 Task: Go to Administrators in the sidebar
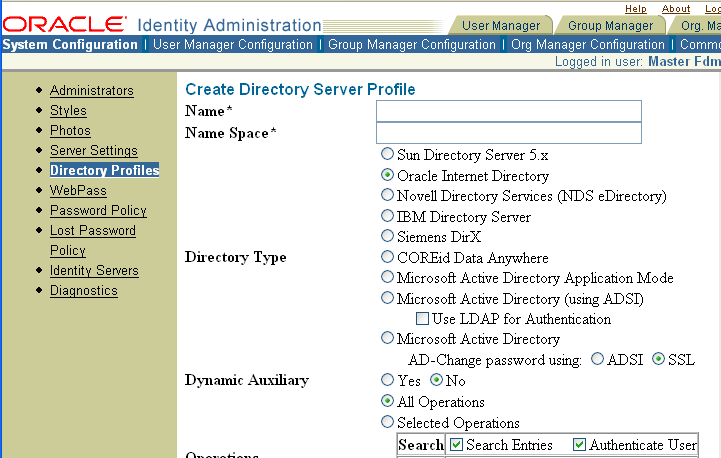(92, 91)
